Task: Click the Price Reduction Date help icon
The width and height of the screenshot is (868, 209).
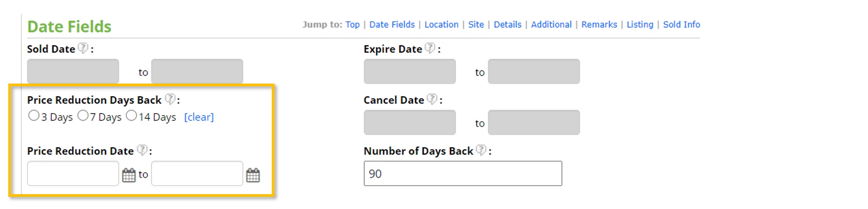Action: click(142, 150)
